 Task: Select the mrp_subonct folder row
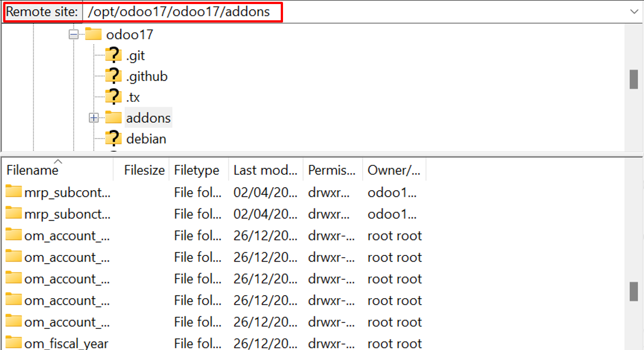pyautogui.click(x=67, y=214)
